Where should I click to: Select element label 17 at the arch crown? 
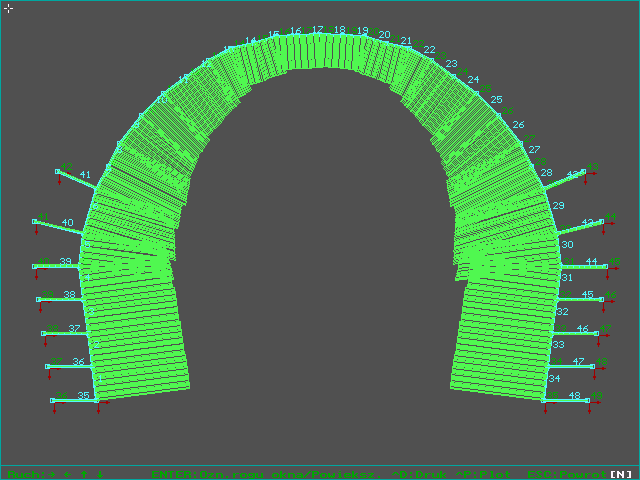click(317, 30)
